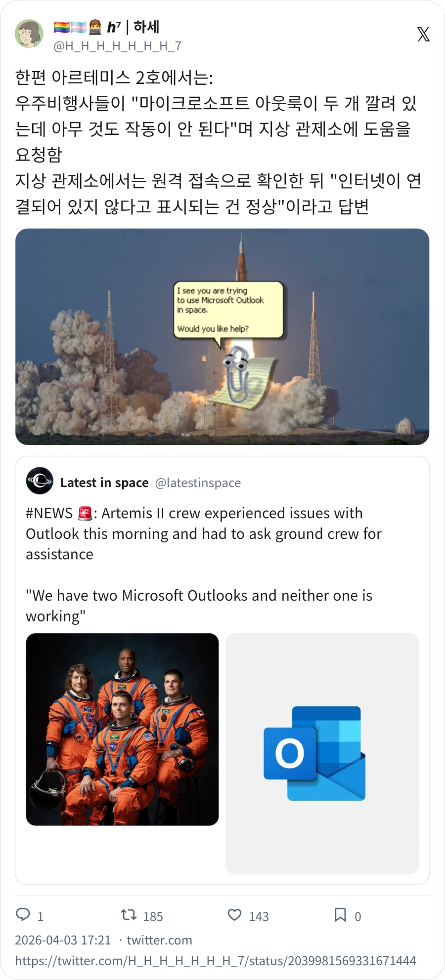Viewport: 445px width, 980px height.
Task: Click the Latest in space name
Action: tap(104, 483)
